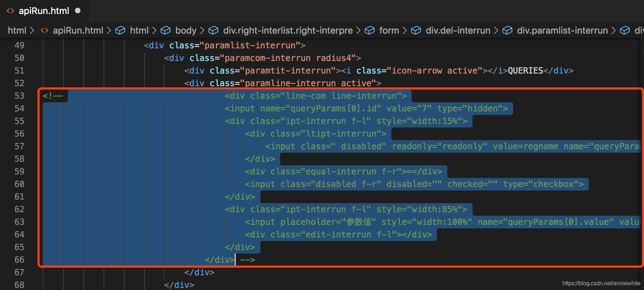The width and height of the screenshot is (644, 290).
Task: Click "paramline-interrun active" on line 52
Action: pos(308,83)
